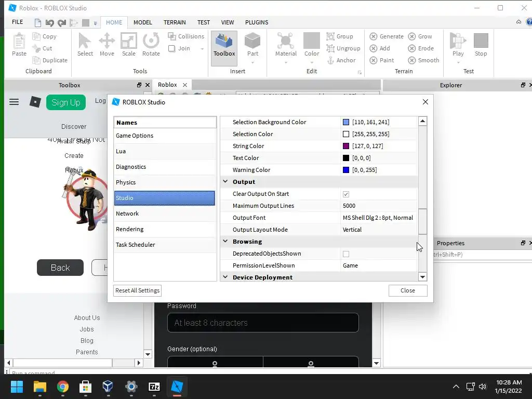Click the Copy icon in Clipboard group
Viewport: 532px width, 399px height.
(x=36, y=36)
